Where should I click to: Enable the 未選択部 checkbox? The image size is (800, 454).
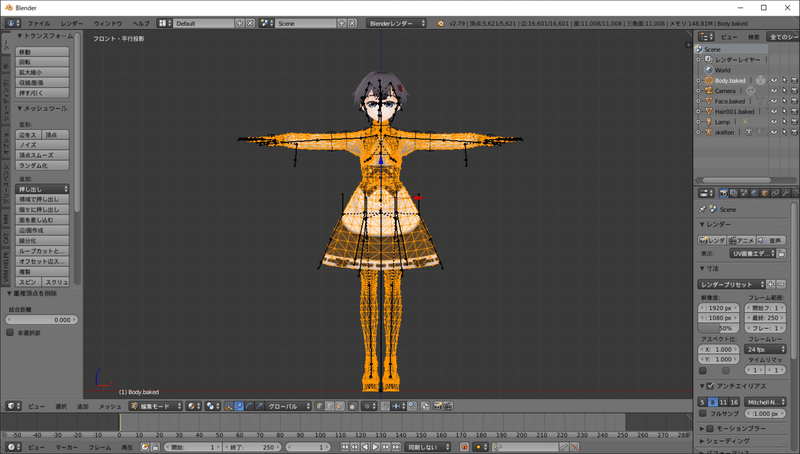tap(10, 332)
